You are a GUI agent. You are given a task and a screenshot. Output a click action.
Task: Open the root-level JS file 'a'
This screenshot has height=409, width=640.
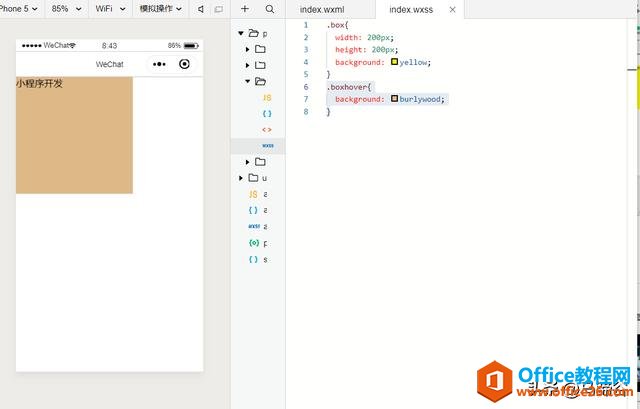click(253, 194)
